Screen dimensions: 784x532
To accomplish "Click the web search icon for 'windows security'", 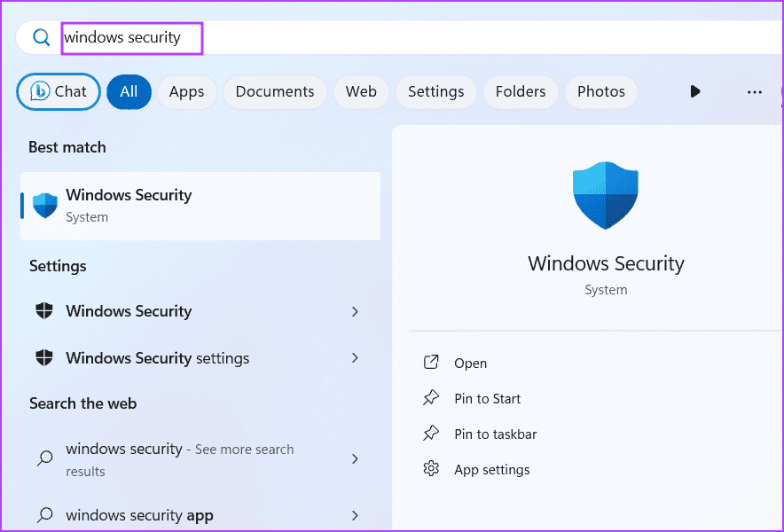I will (x=45, y=458).
